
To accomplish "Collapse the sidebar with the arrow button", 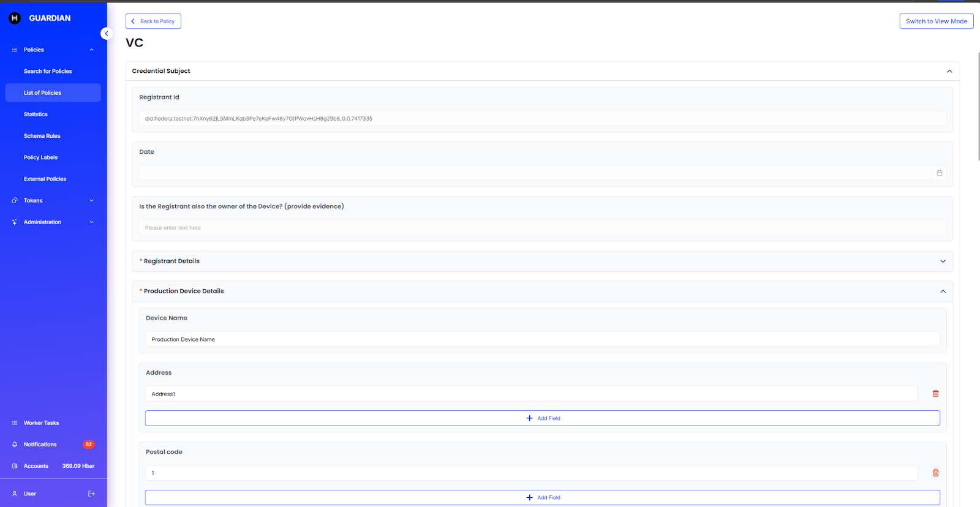I will (107, 34).
